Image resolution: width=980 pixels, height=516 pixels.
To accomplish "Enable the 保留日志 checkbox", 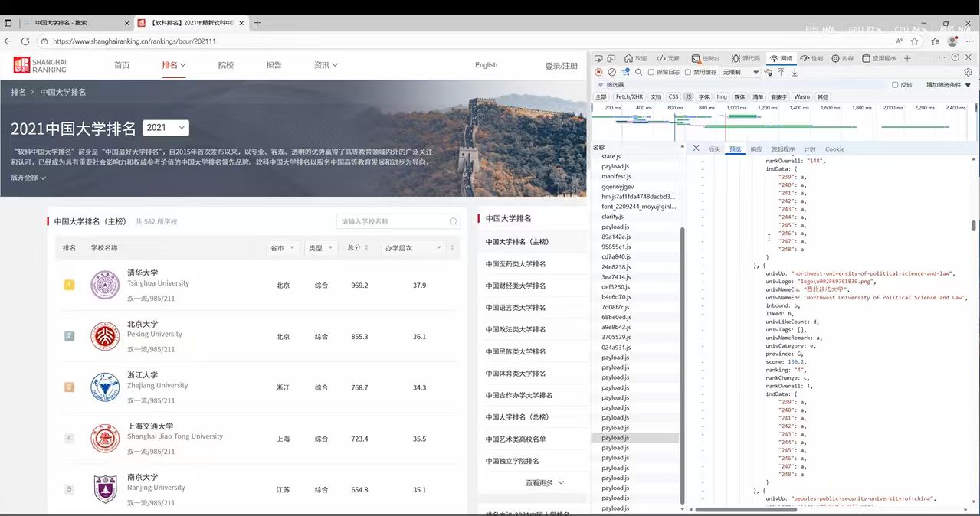I will pos(651,73).
